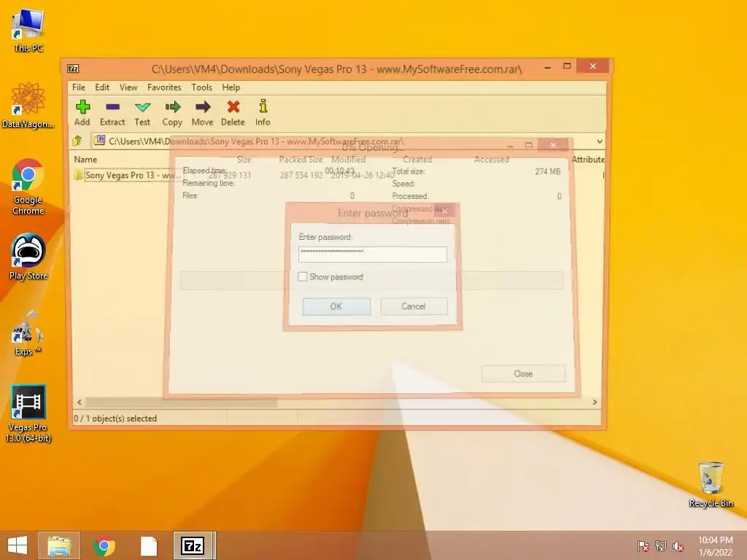This screenshot has height=560, width=747.
Task: Open the View menu
Action: pos(128,87)
